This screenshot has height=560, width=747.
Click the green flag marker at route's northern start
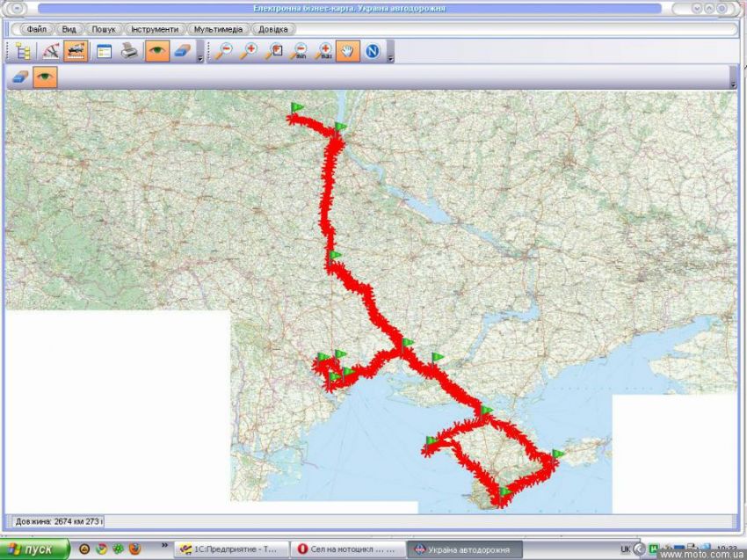coord(298,107)
